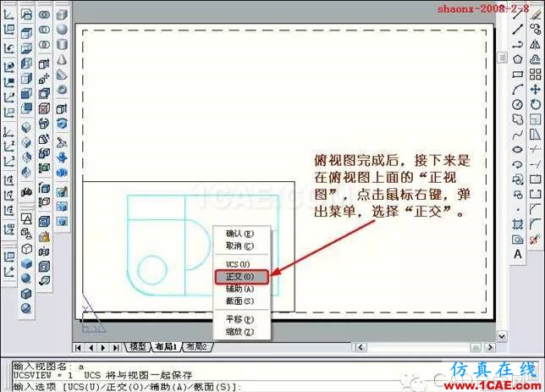Select the Circle draw tool
This screenshot has height=392, width=545.
518,104
